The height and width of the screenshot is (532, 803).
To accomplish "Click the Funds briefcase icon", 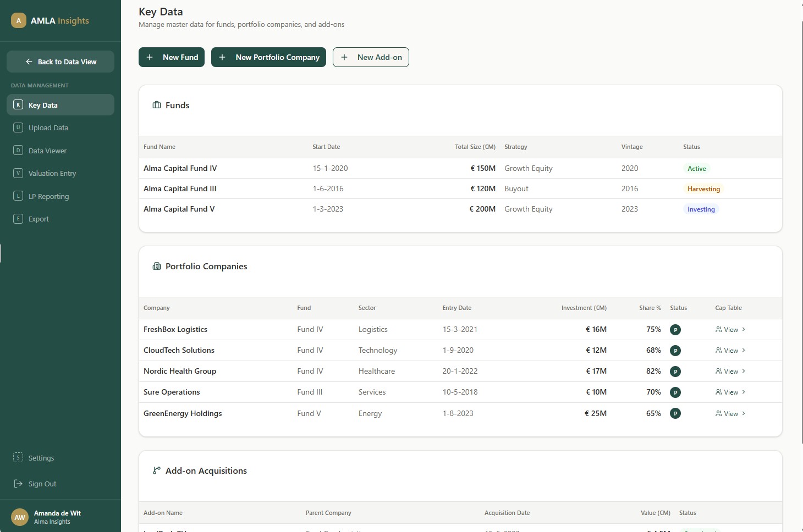I will [x=157, y=105].
